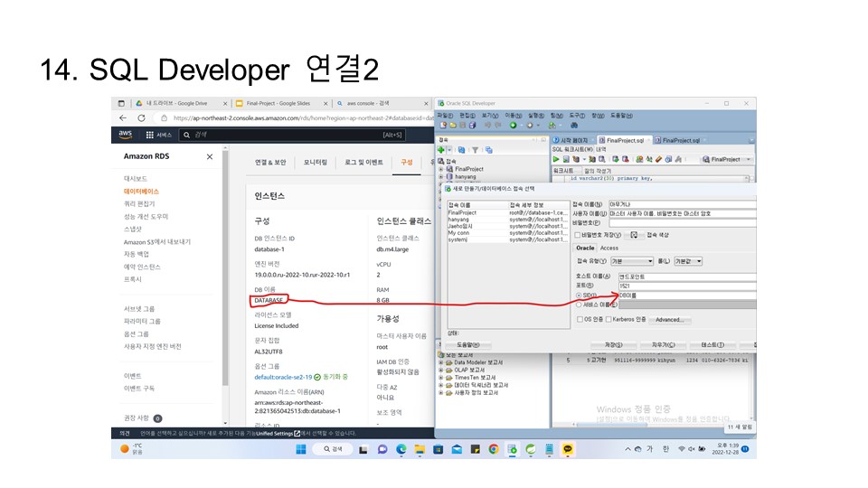Switch to the 시작 페이지 tab
868x488 pixels.
573,141
